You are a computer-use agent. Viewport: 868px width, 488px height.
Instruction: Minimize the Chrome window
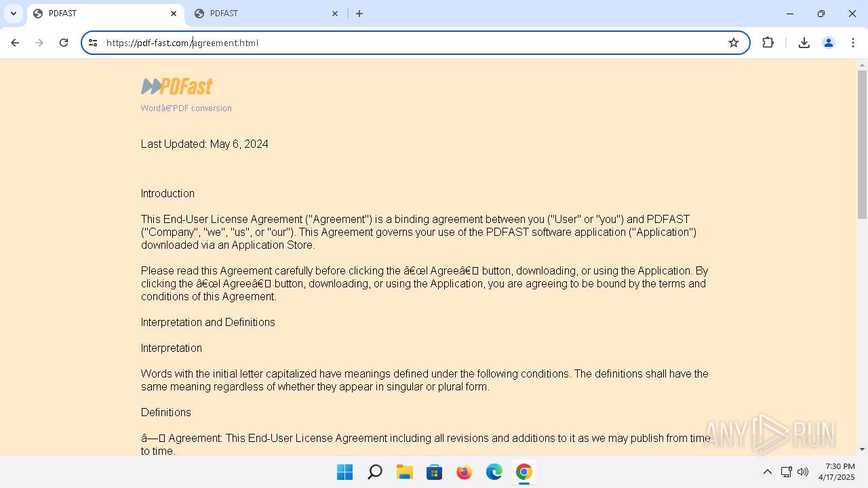click(790, 14)
